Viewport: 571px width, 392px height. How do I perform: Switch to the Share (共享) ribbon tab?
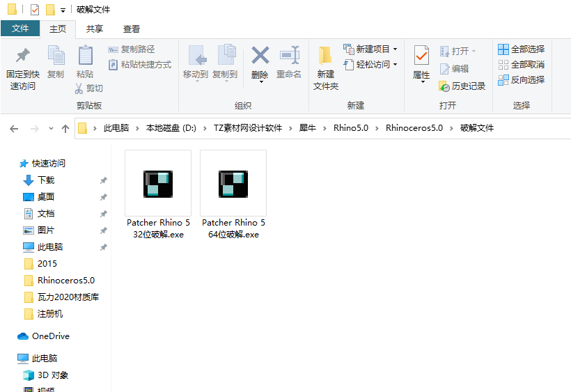[95, 29]
